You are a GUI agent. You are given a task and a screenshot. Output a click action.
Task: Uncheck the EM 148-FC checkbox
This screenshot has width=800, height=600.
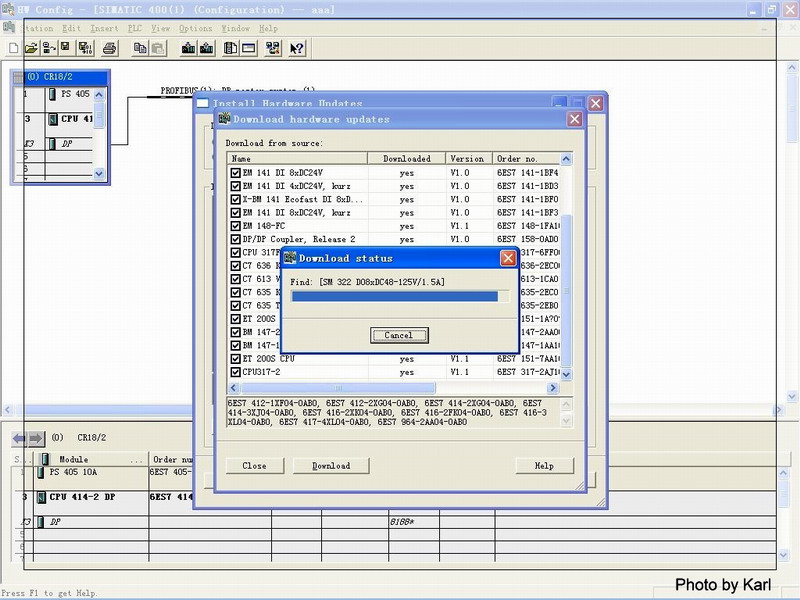click(x=235, y=226)
